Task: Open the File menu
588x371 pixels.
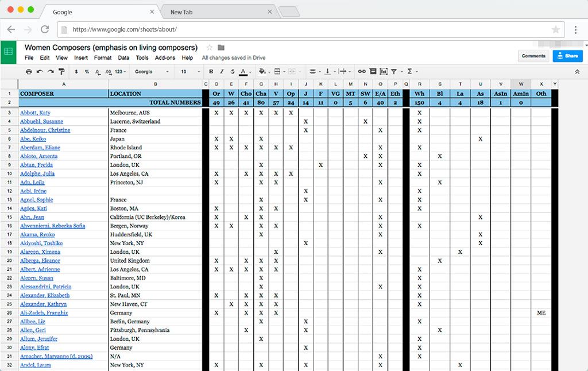Action: point(29,58)
